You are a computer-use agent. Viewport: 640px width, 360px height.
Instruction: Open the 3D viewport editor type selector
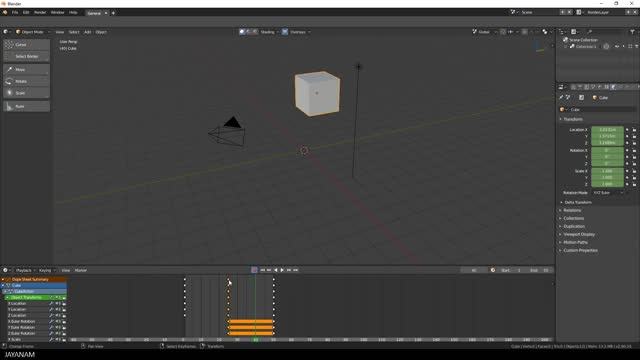[7, 32]
